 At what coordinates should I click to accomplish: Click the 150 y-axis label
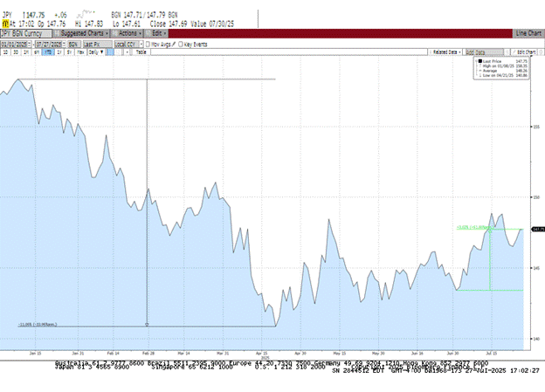click(536, 197)
